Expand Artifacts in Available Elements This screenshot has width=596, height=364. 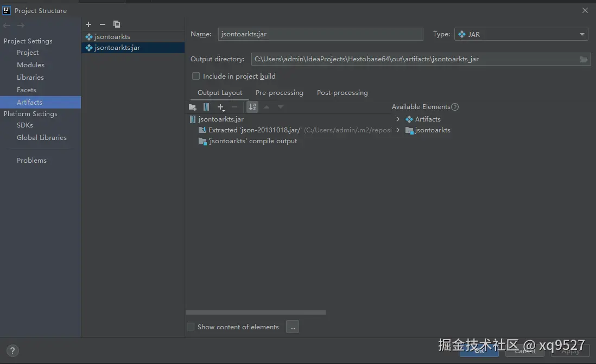coord(398,119)
